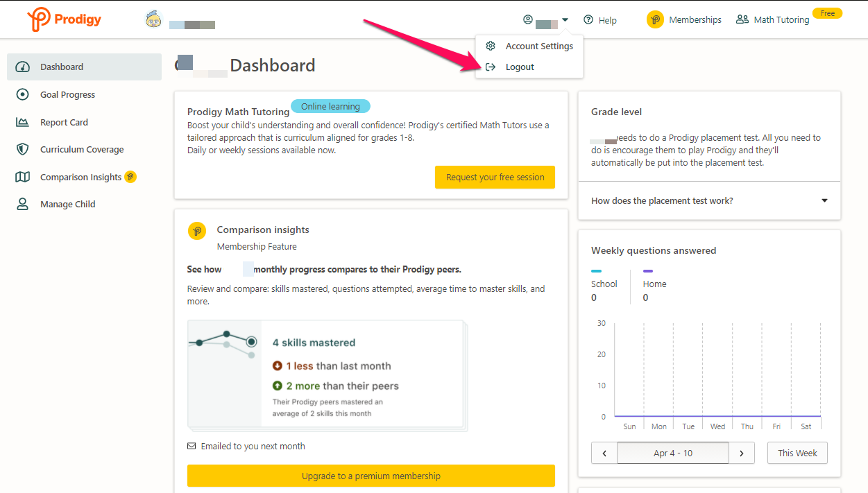Click the Prodigy logo
This screenshot has height=493, width=868.
(x=64, y=19)
